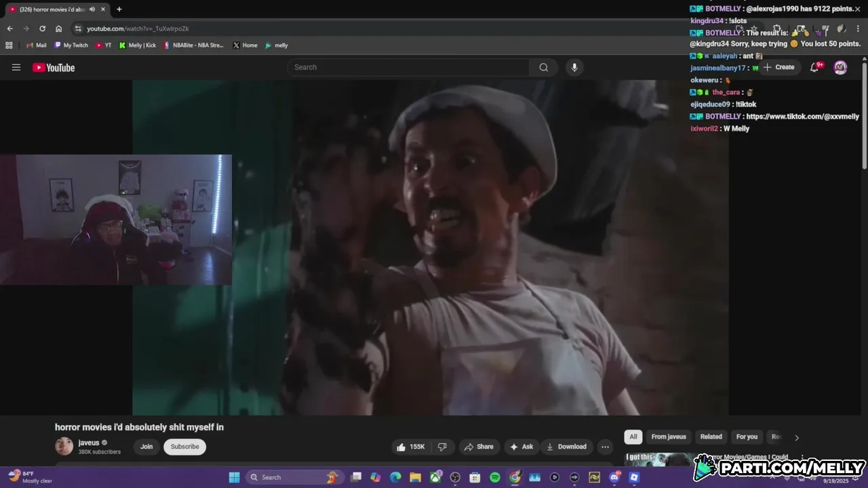Open the javeus channel name link

[x=89, y=443]
